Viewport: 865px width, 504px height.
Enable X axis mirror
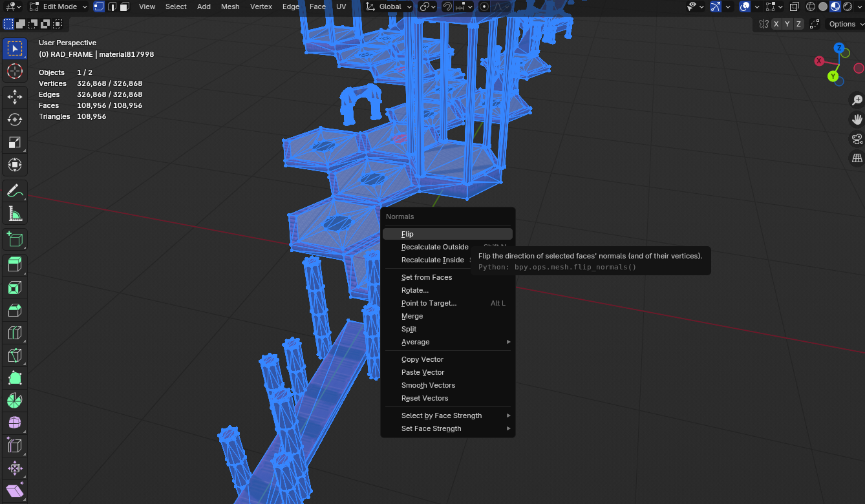775,24
